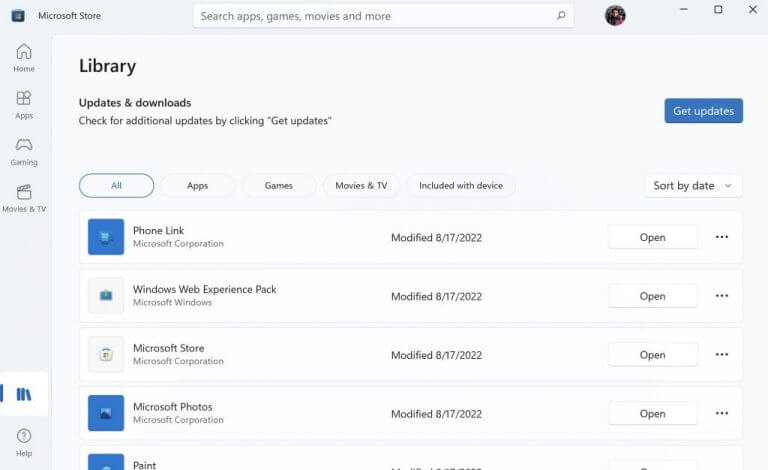The width and height of the screenshot is (768, 470).
Task: Open the Microsoft Store entry
Action: [652, 355]
